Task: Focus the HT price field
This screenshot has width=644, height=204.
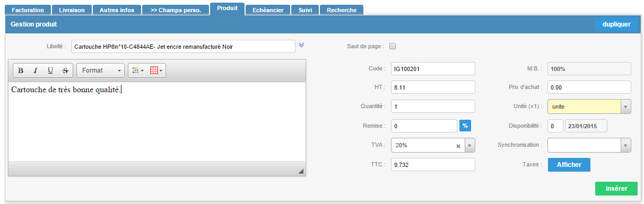Action: coord(433,87)
